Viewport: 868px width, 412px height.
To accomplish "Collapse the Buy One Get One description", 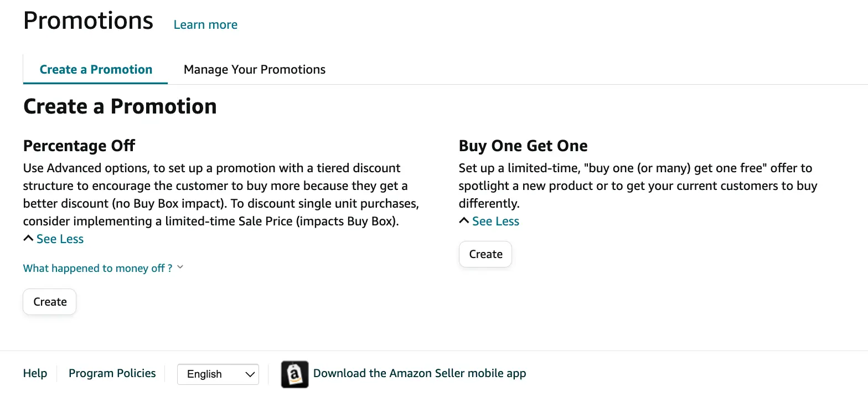I will [495, 221].
